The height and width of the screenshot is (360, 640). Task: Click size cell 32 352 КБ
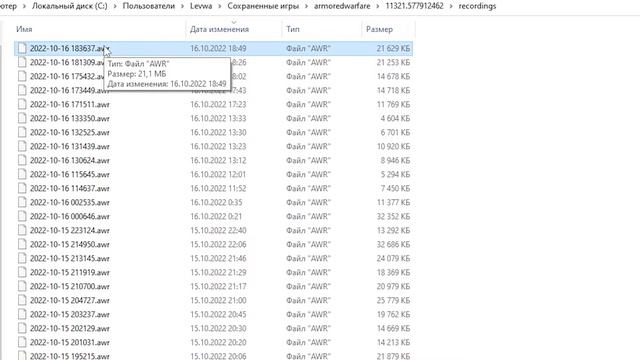point(393,216)
